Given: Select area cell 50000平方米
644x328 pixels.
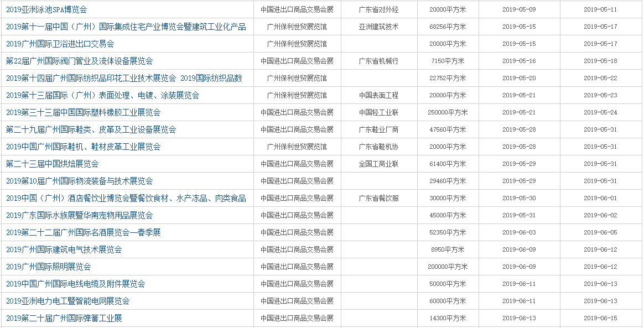Looking at the screenshot, I should click(448, 284).
